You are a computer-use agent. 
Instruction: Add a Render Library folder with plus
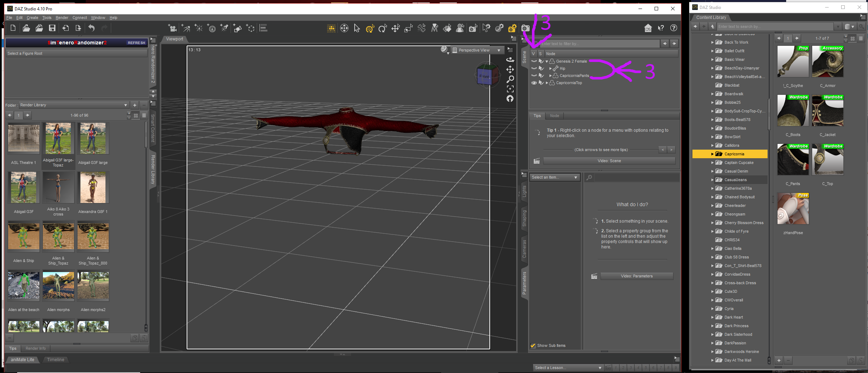(x=135, y=105)
